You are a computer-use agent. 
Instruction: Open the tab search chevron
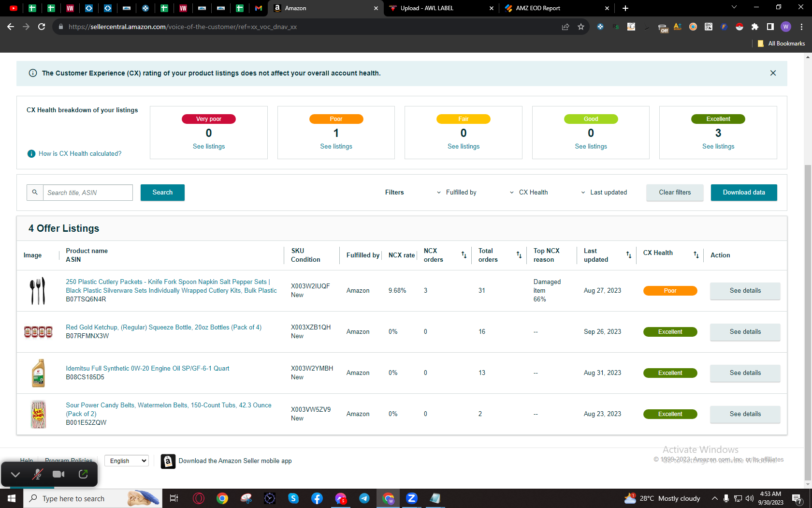click(734, 7)
